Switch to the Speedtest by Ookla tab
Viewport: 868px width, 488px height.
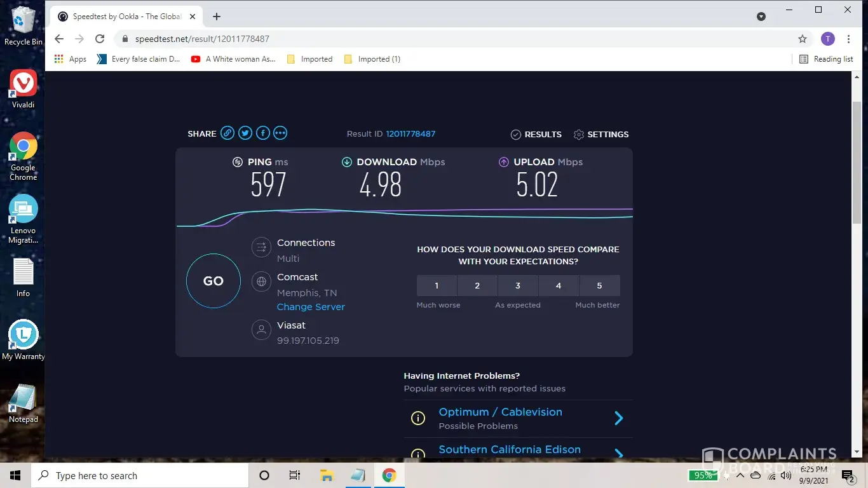[126, 17]
